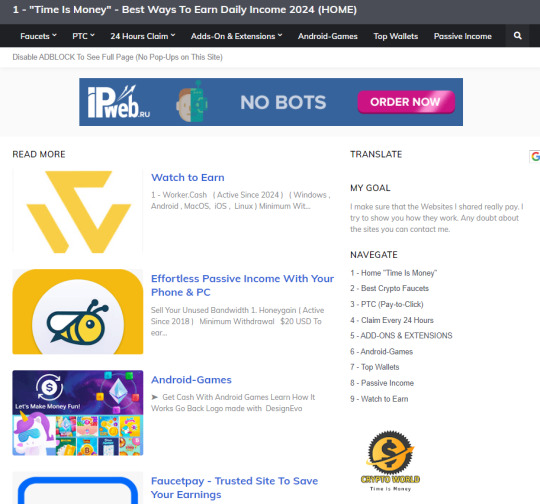Screen dimensions: 540x504
Task: Open the Android-Games article title
Action: [191, 380]
